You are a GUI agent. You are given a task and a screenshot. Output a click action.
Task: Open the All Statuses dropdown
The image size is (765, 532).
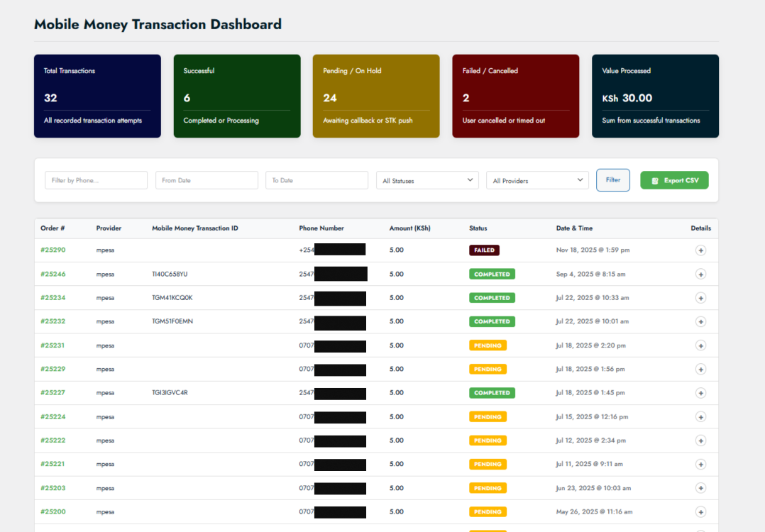[427, 180]
